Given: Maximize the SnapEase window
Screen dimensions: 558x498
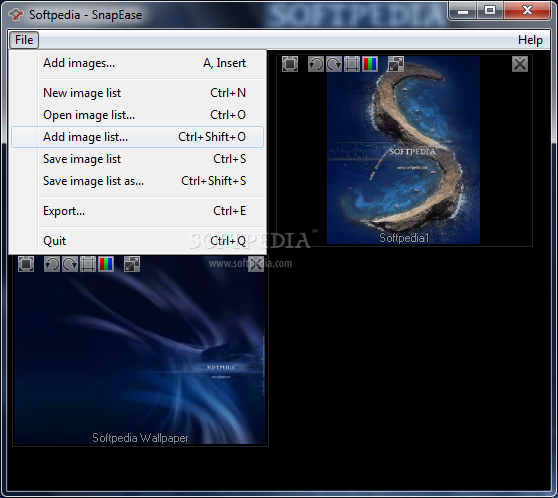Looking at the screenshot, I should click(x=490, y=11).
